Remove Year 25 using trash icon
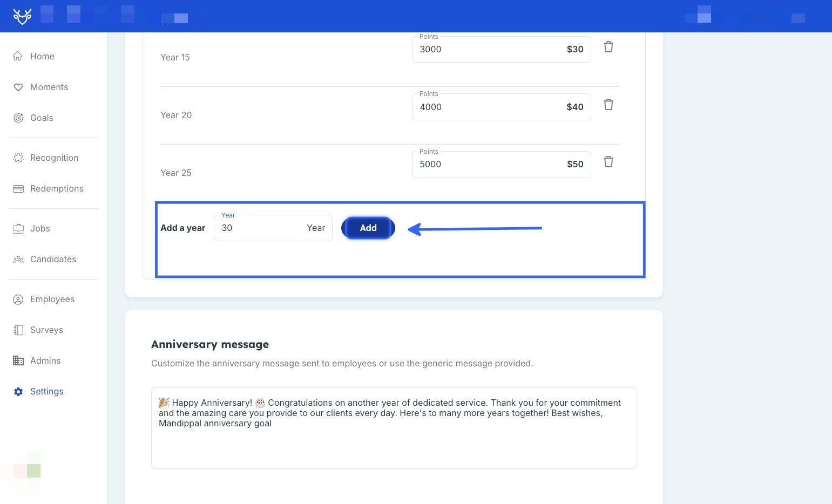Viewport: 832px width, 504px height. tap(608, 162)
